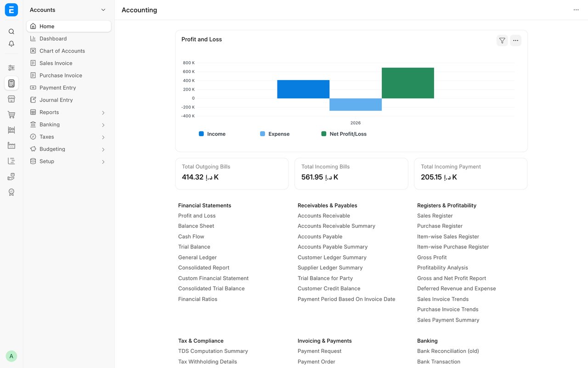Open the General Ledger report link
The width and height of the screenshot is (588, 368).
point(198,258)
